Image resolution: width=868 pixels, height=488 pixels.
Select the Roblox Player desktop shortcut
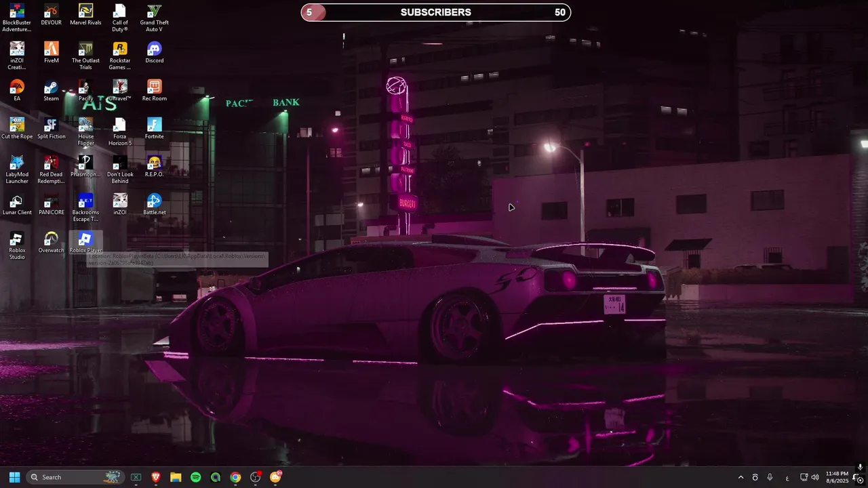click(x=85, y=243)
